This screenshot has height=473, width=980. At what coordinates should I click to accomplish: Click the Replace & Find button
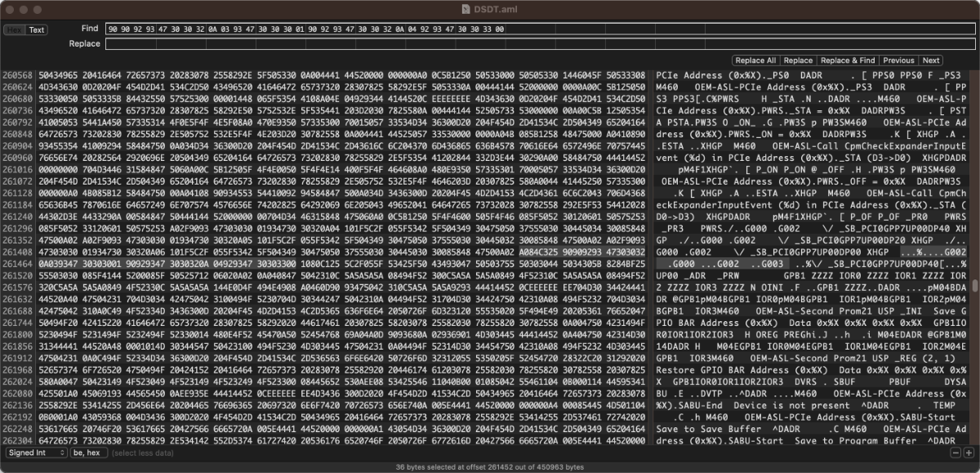point(848,60)
